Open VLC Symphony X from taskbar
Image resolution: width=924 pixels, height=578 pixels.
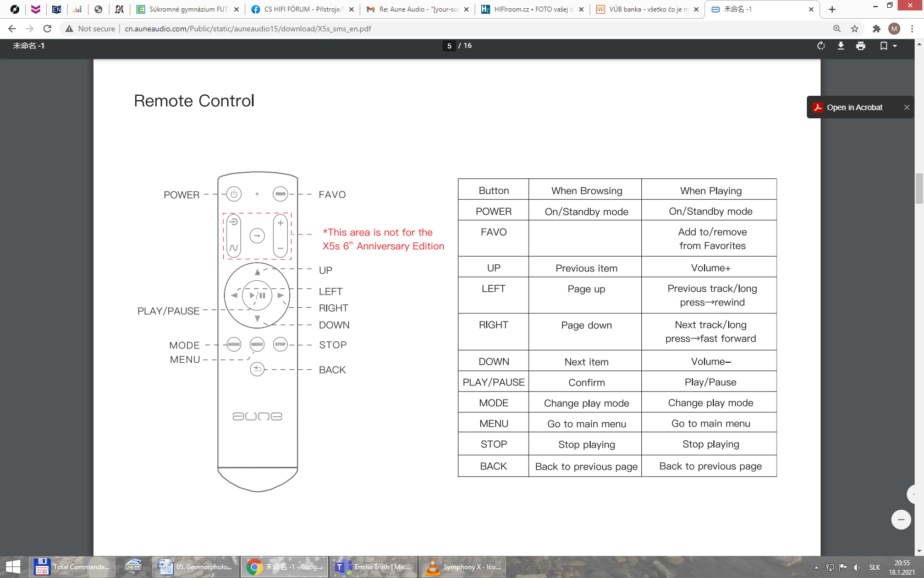tap(462, 566)
